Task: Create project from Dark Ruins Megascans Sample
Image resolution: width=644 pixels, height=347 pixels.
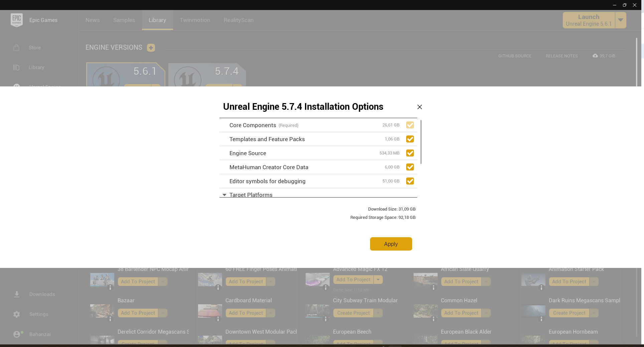Action: [x=569, y=313]
